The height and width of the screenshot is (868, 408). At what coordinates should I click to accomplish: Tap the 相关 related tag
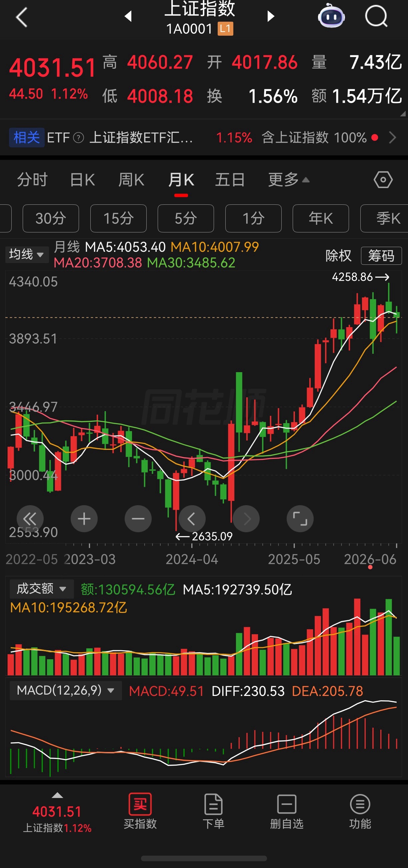point(27,137)
